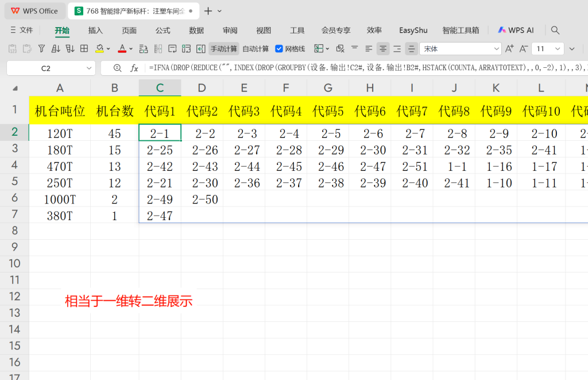Open the EasyShu tab
Image resolution: width=588 pixels, height=380 pixels.
tap(413, 30)
